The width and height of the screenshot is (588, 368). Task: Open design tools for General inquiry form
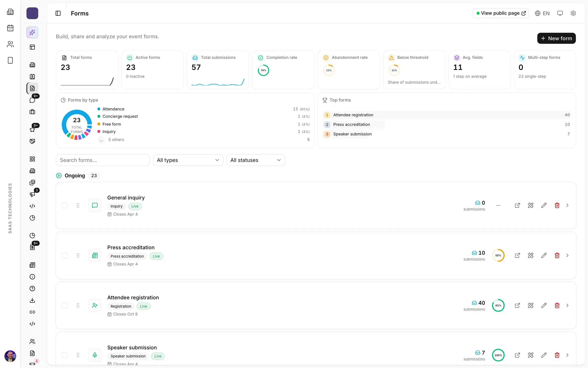click(x=531, y=205)
